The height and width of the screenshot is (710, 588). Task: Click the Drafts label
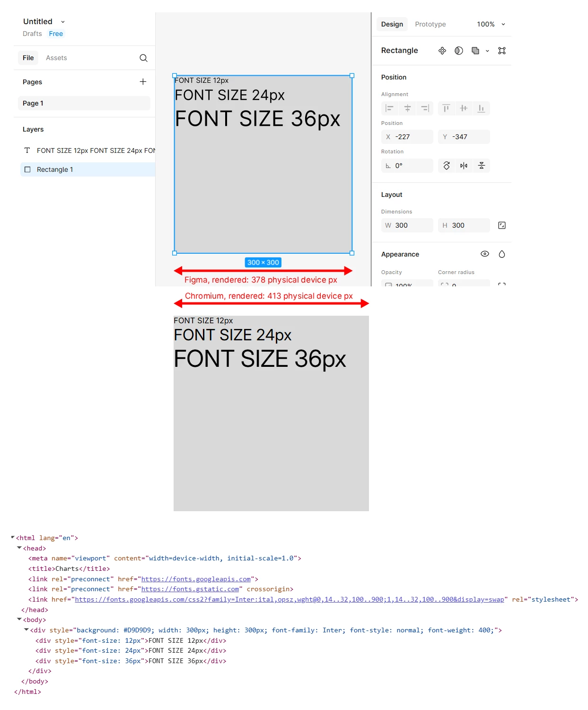pos(32,34)
